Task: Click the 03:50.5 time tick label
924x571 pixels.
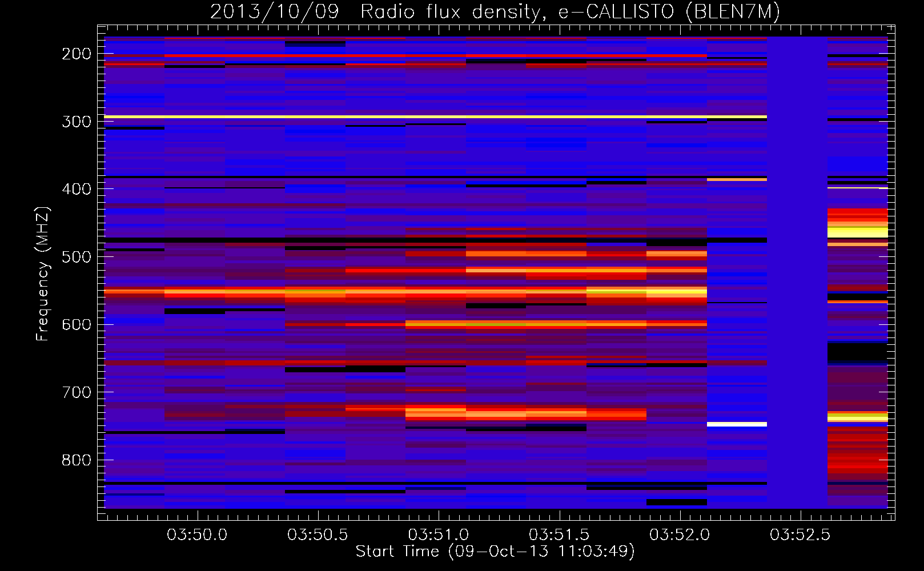Action: [318, 535]
